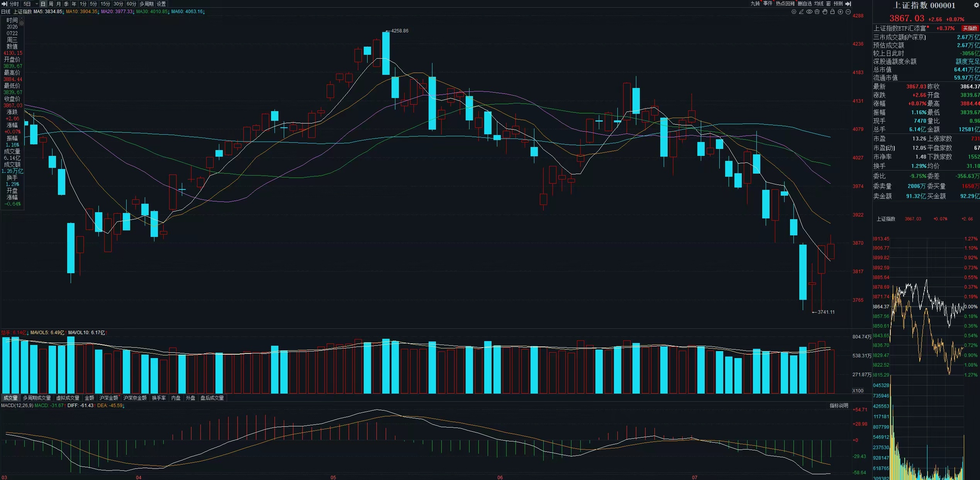Toggle the 九转 indicator
Screen dimensions: 980x480
point(755,3)
